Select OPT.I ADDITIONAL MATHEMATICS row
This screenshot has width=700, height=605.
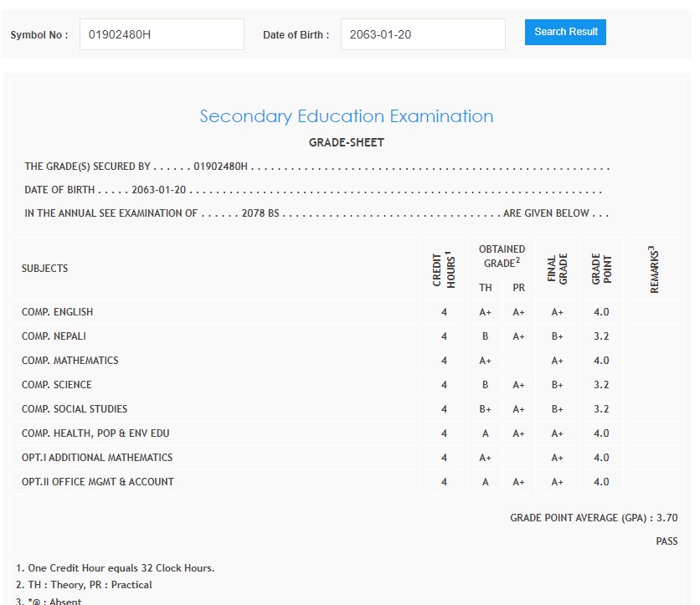click(x=97, y=458)
